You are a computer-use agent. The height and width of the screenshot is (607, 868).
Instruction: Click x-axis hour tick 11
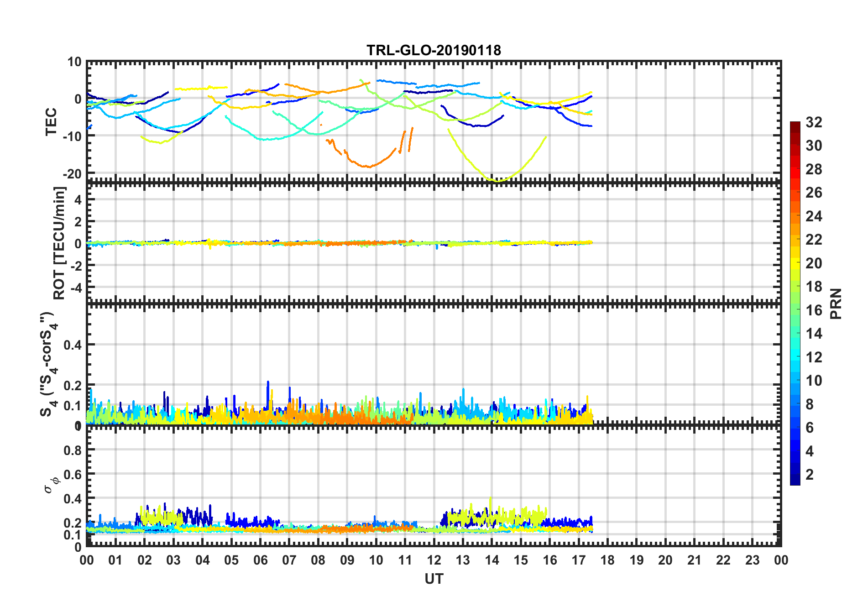405,560
